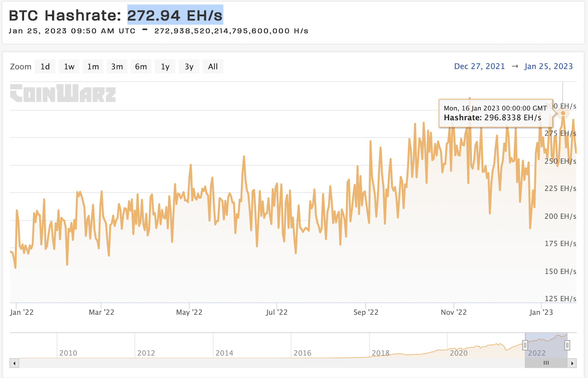Grab the right navigator range handle
588x378 pixels.
[x=567, y=345]
